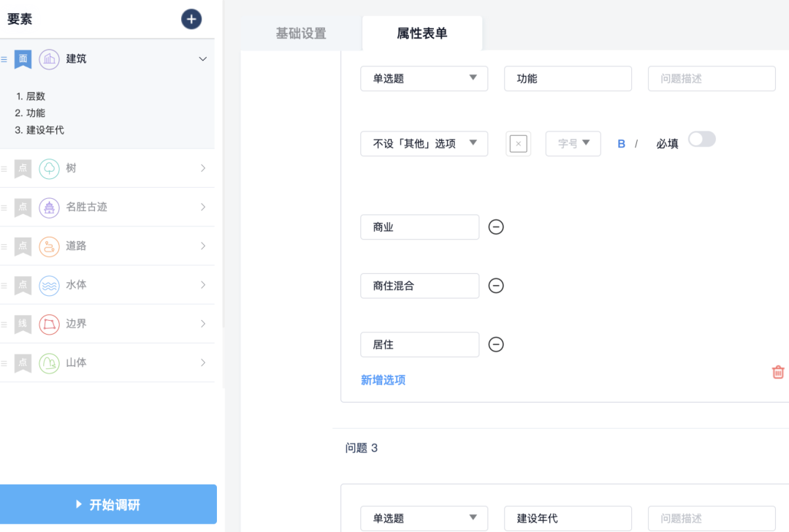The width and height of the screenshot is (789, 532).
Task: Click the 建设年代 question title field
Action: coord(568,518)
